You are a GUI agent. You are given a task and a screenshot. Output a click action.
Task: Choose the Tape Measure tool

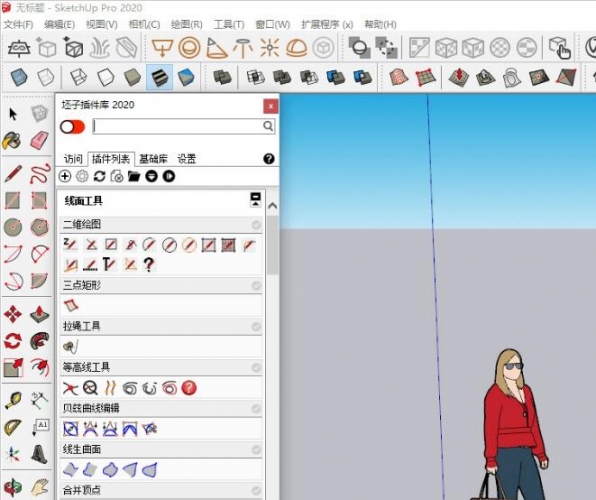click(x=13, y=401)
